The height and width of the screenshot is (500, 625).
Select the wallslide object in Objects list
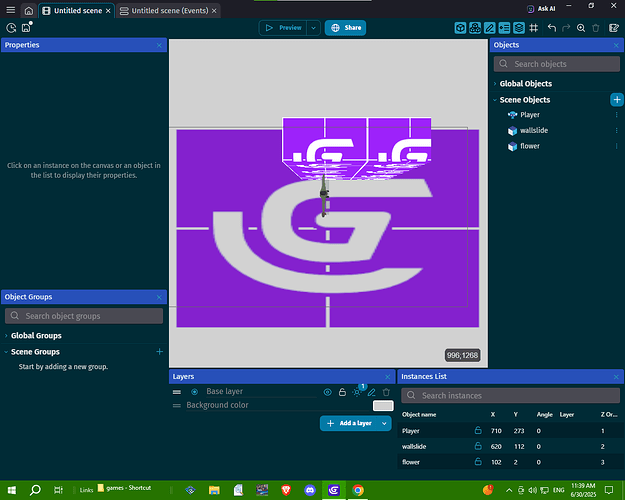[x=533, y=130]
